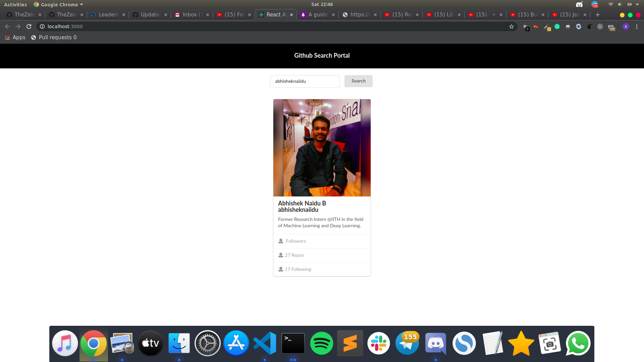
Task: Click the Grammarly extension icon
Action: coord(557,26)
